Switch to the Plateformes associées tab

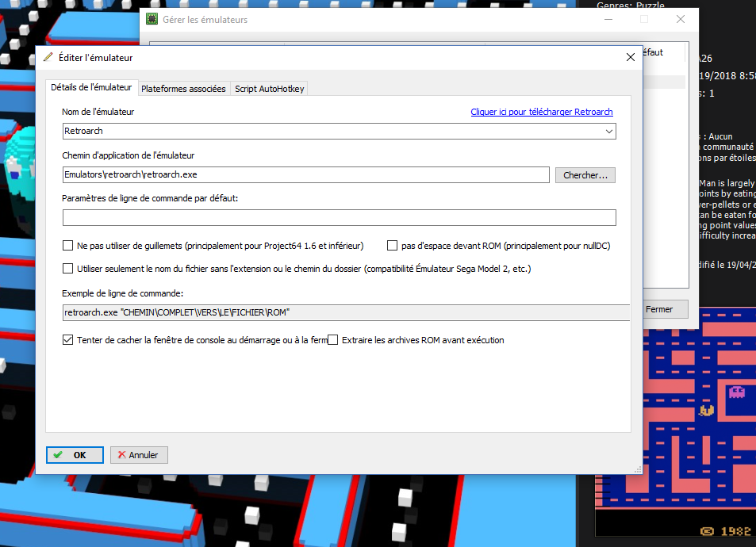pos(183,89)
